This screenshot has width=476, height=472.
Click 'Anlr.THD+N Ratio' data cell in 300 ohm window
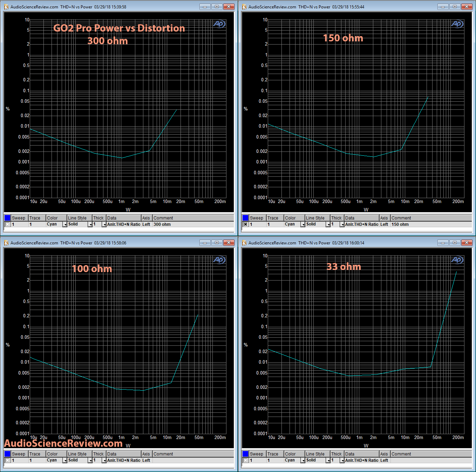pos(124,224)
